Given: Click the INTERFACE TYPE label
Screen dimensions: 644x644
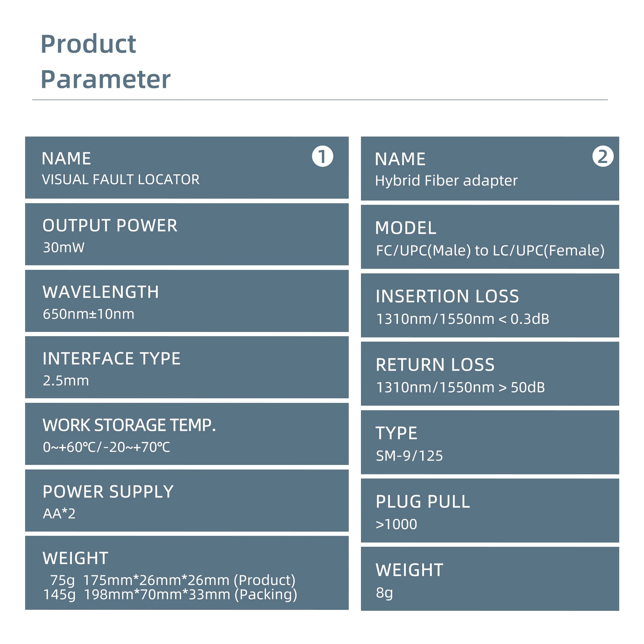Looking at the screenshot, I should (111, 359).
